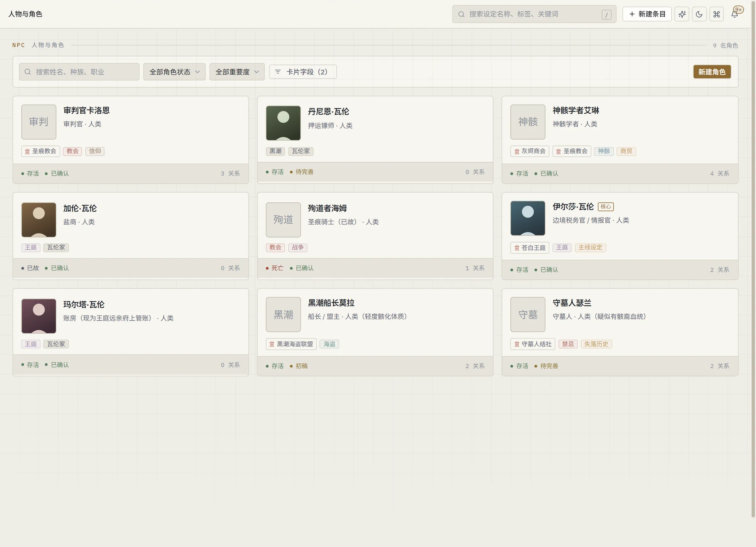Open the 卡片字段 (2) filter menu
This screenshot has width=756, height=547.
point(303,72)
